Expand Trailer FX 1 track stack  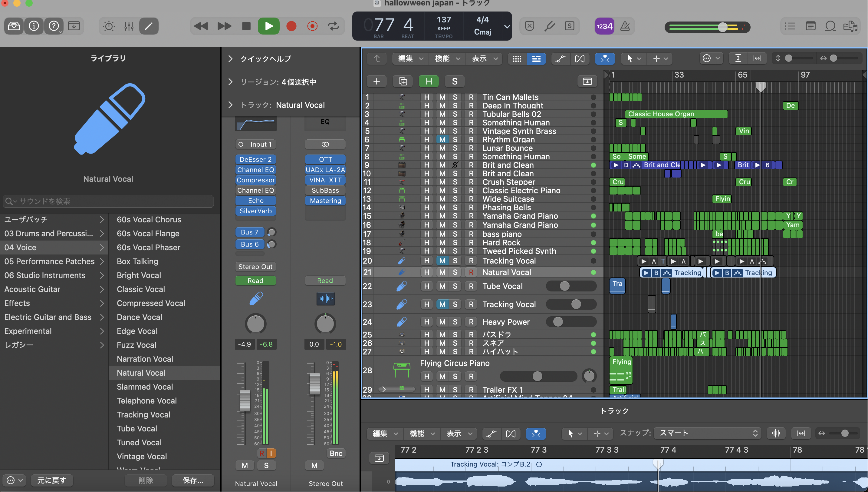(x=384, y=389)
